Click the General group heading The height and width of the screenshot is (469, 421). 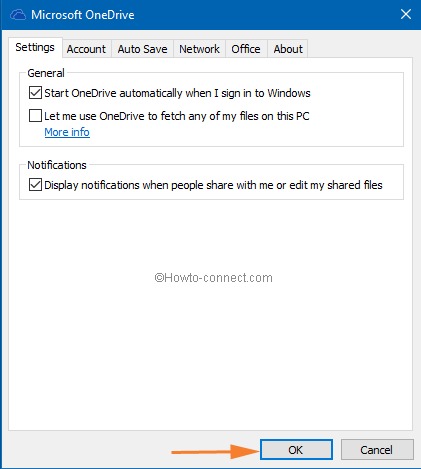(46, 73)
